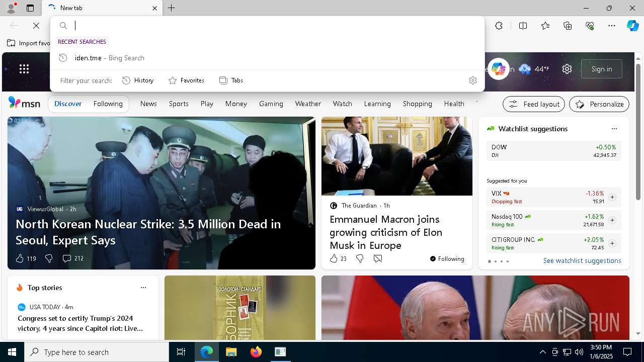Stop loading the page
Image resolution: width=644 pixels, height=362 pixels.
click(36, 26)
